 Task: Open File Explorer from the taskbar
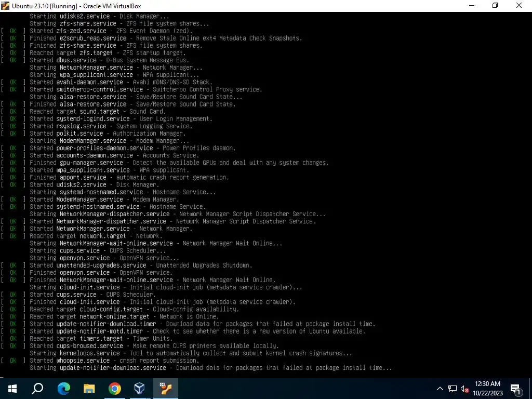pos(89,389)
